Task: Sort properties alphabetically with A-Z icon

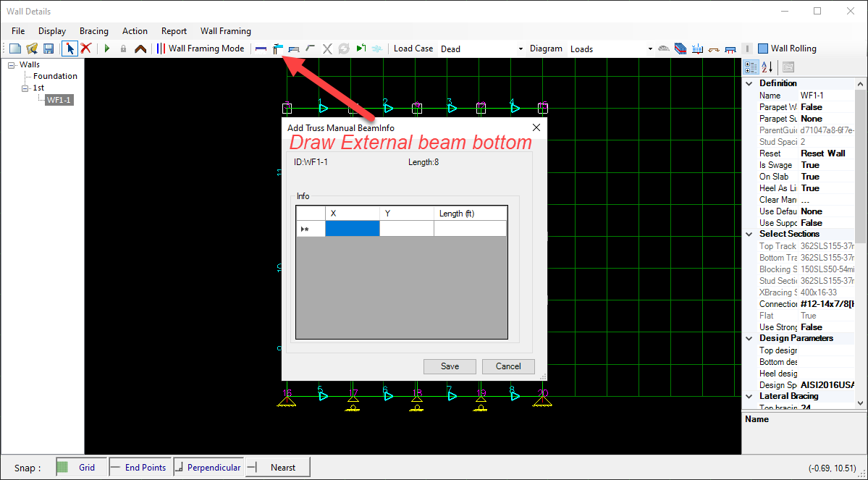Action: (x=767, y=67)
